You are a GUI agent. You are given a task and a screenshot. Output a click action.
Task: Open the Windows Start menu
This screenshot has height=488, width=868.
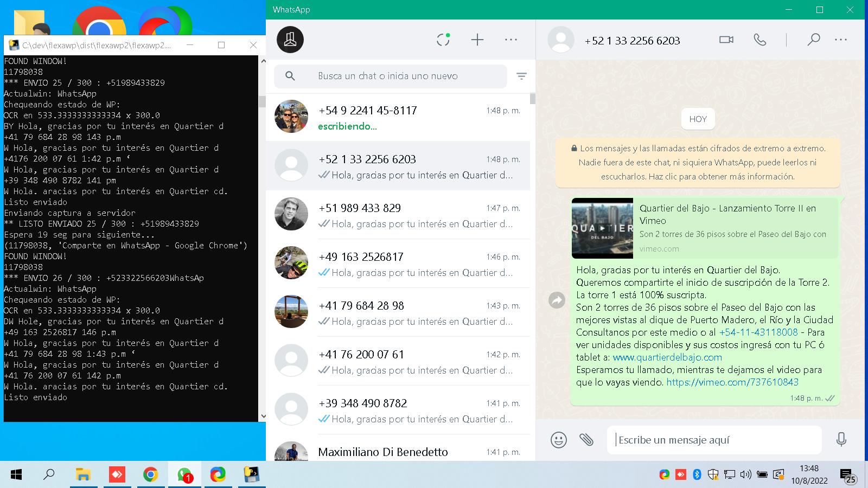[x=16, y=475]
